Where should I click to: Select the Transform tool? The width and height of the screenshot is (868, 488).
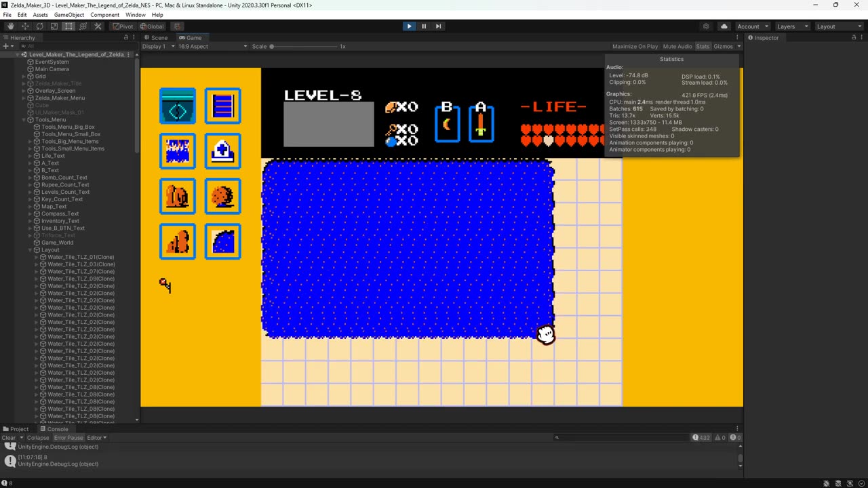83,26
